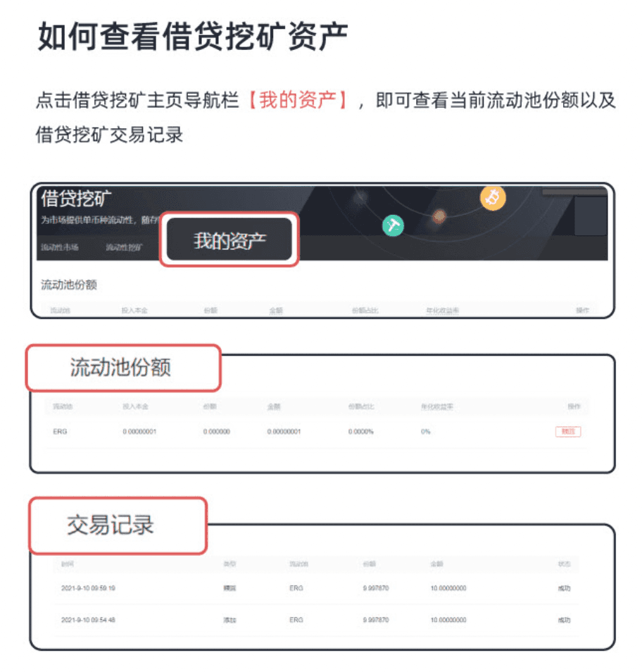Click the 流动池份额 red-outlined label box

123,368
